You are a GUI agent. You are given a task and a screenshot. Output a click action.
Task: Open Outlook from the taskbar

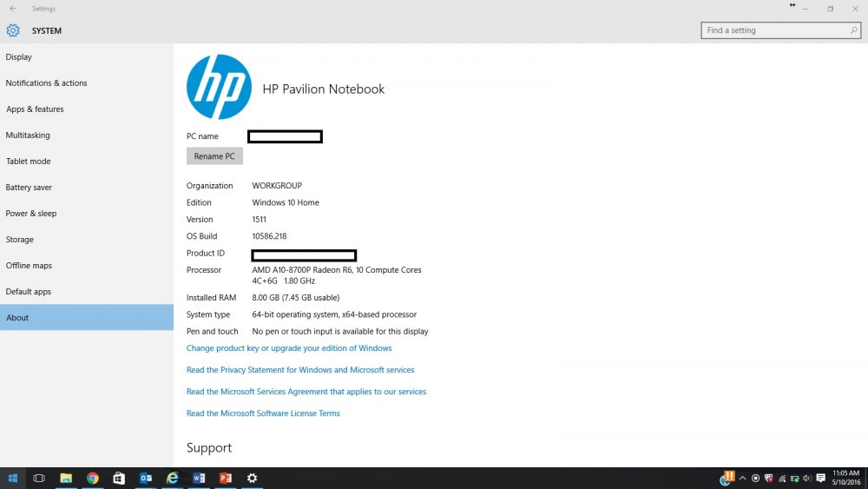pyautogui.click(x=146, y=478)
